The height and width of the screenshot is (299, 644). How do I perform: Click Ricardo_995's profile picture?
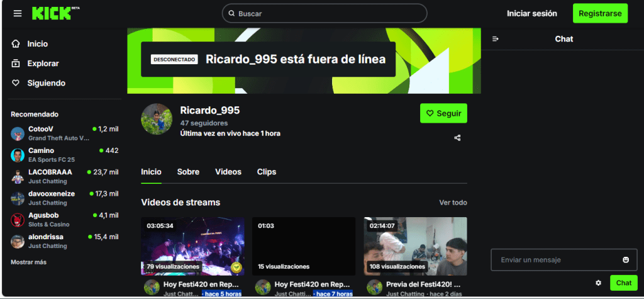point(157,119)
